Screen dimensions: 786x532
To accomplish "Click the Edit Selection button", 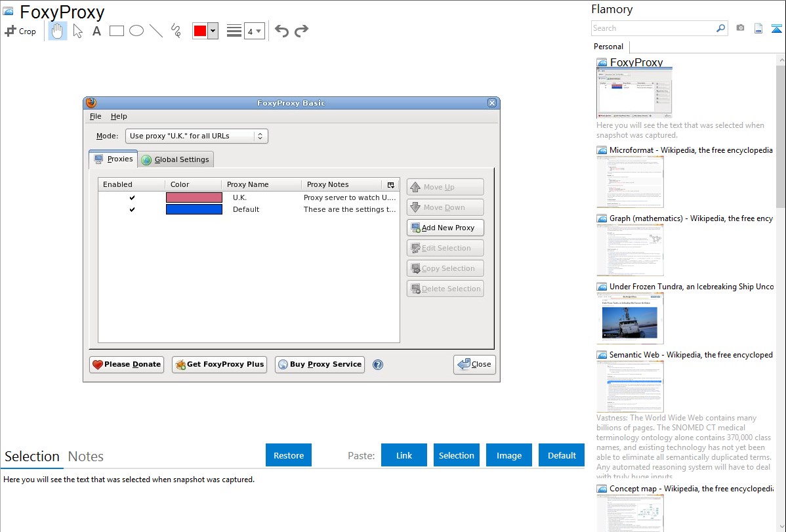I will [x=445, y=248].
